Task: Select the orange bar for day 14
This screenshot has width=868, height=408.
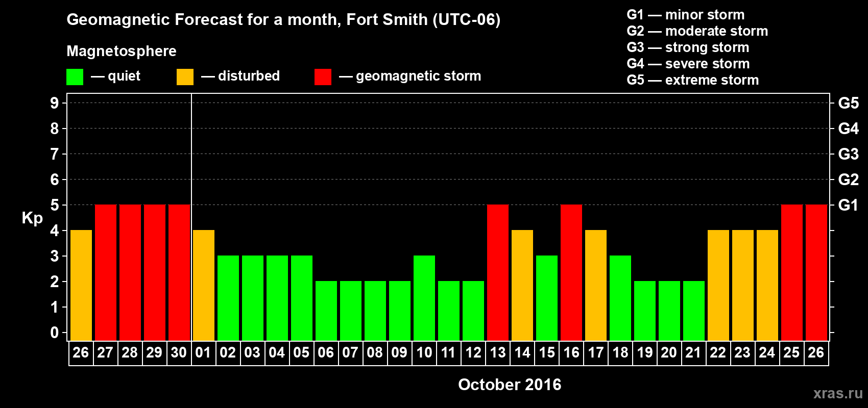Action: point(522,285)
